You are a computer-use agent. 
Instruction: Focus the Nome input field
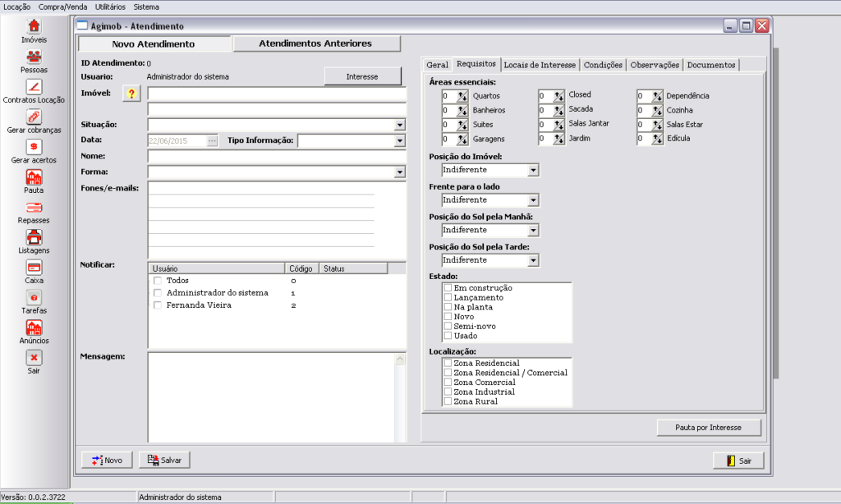[x=277, y=157]
